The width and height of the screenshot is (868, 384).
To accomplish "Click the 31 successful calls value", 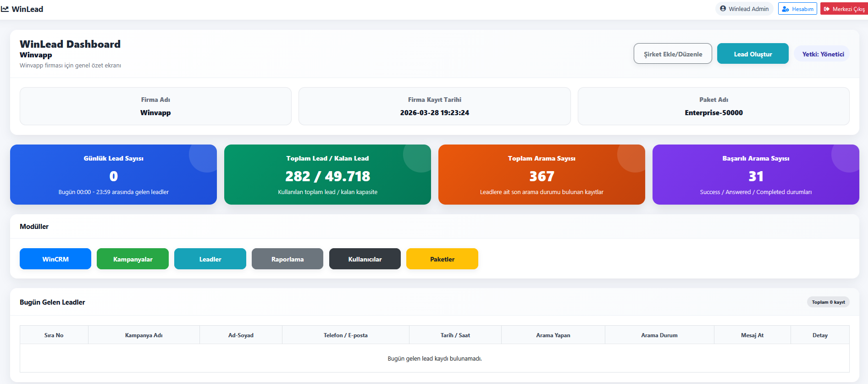I will click(x=756, y=176).
